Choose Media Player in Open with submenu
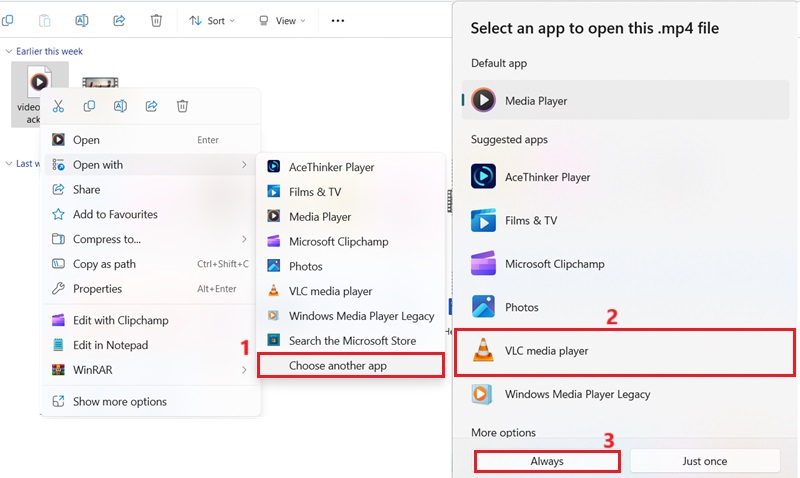 351,217
